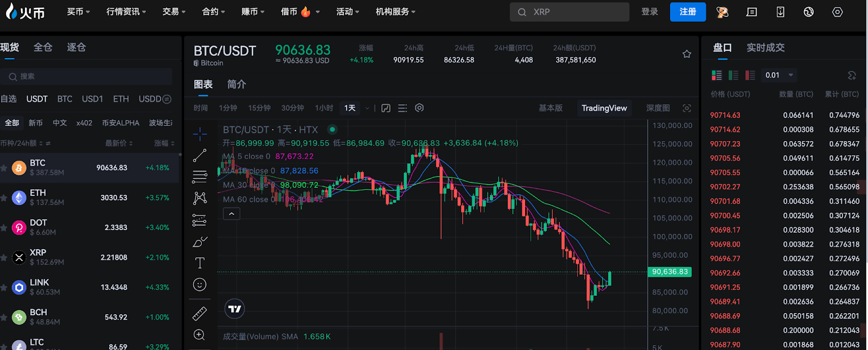The image size is (868, 350).
Task: Click the colorful promotion icon beside 注册
Action: coord(722,12)
